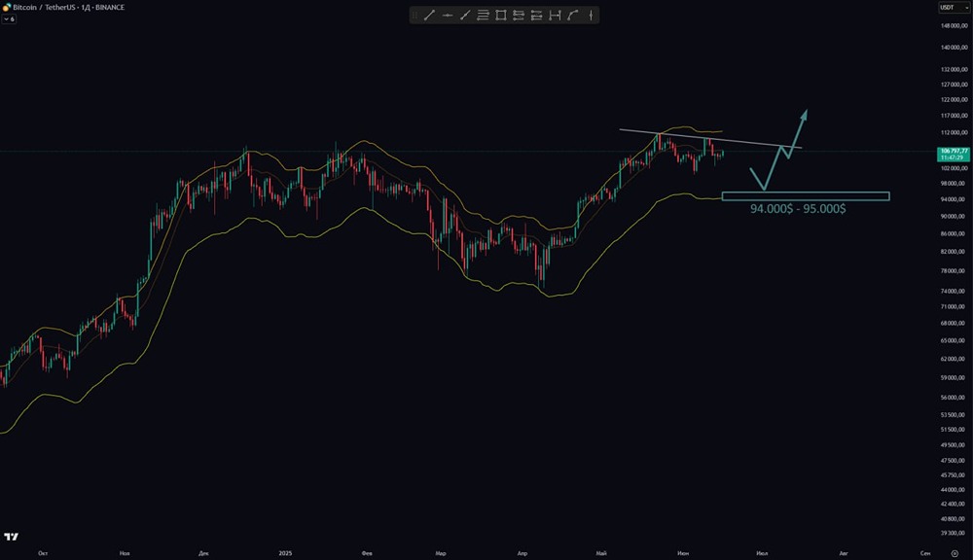Open the USDT currency dropdown
The height and width of the screenshot is (560, 973).
(x=954, y=8)
